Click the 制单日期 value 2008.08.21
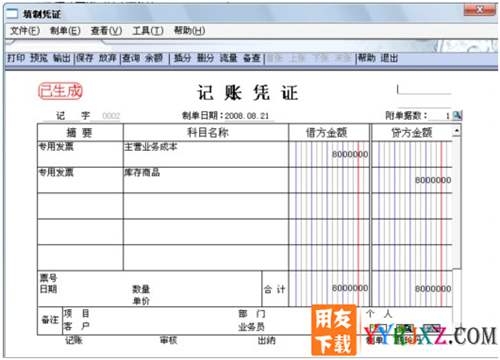 (247, 116)
